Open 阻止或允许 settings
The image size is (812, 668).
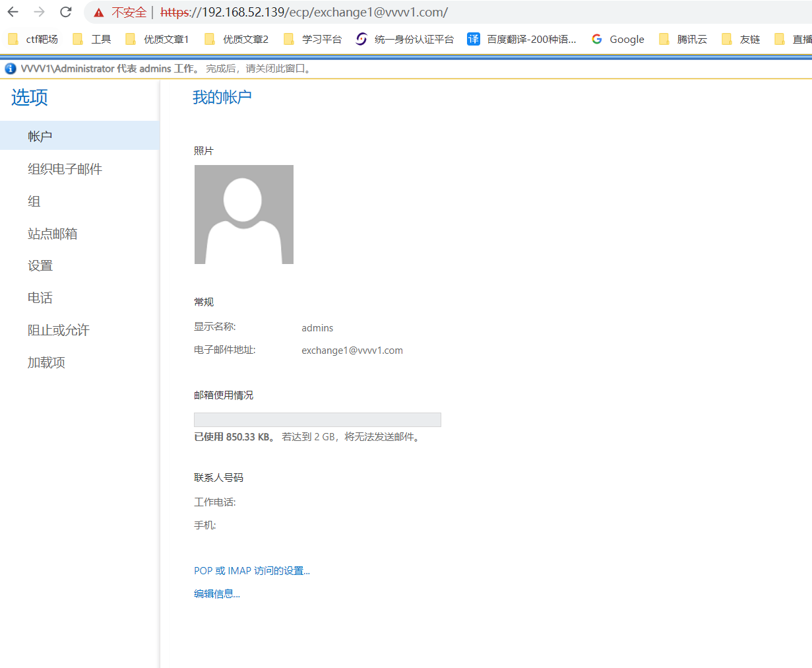pyautogui.click(x=58, y=330)
